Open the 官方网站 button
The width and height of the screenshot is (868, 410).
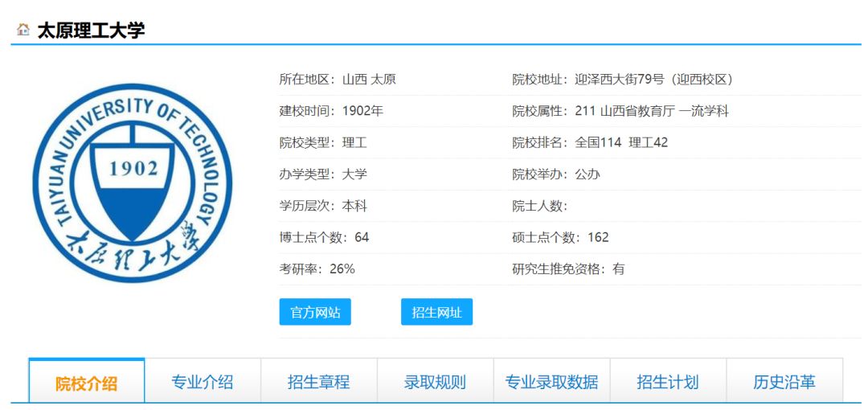click(x=315, y=313)
